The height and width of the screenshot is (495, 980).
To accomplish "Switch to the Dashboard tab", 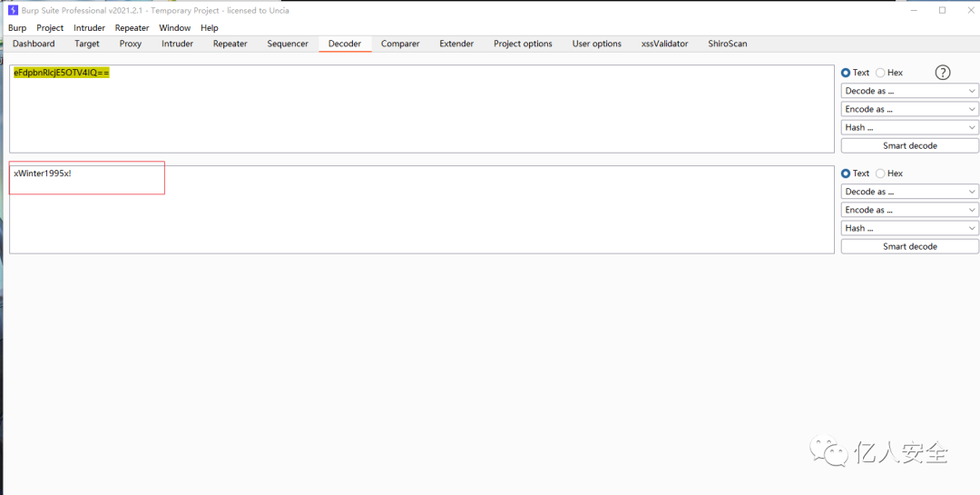I will (34, 44).
